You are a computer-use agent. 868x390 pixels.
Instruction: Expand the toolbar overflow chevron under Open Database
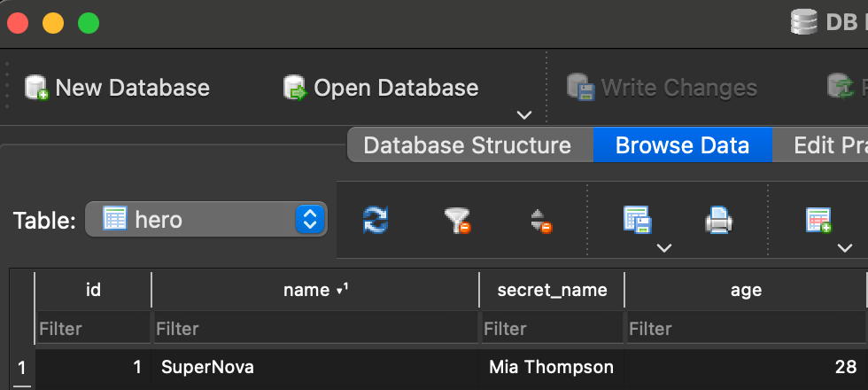tap(524, 115)
